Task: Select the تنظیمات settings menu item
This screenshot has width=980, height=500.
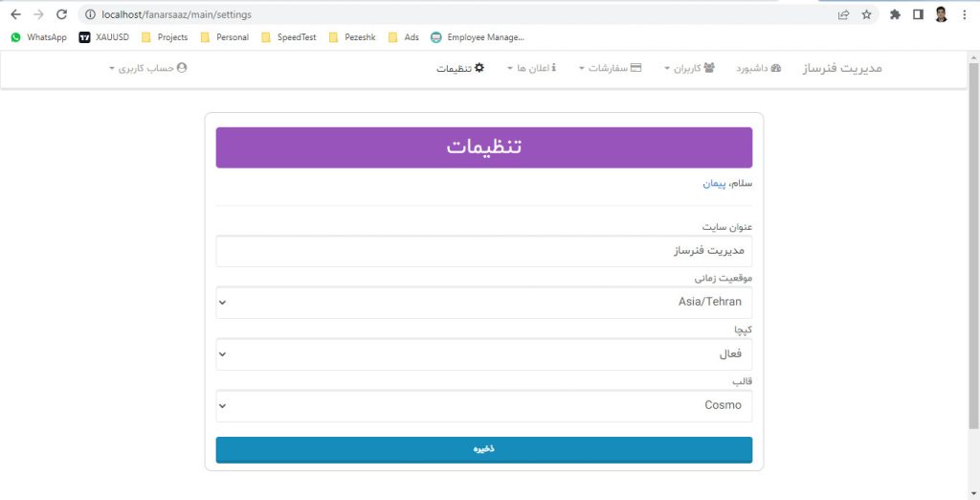Action: tap(460, 68)
